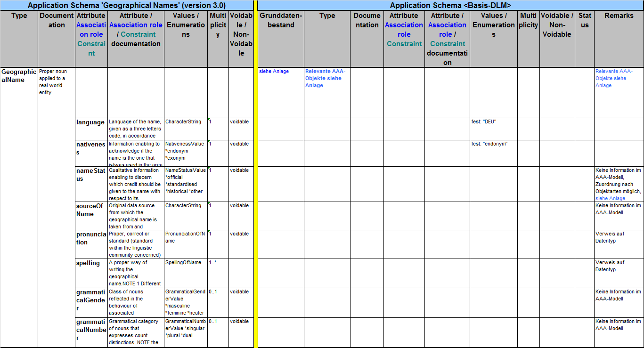The image size is (644, 348).
Task: Click the 'A proper way of writing' documentation cell
Action: [136, 273]
